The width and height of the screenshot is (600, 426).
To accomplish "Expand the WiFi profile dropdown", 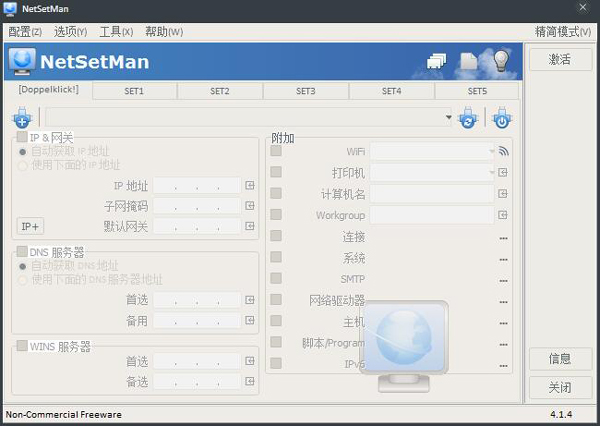I will 491,152.
